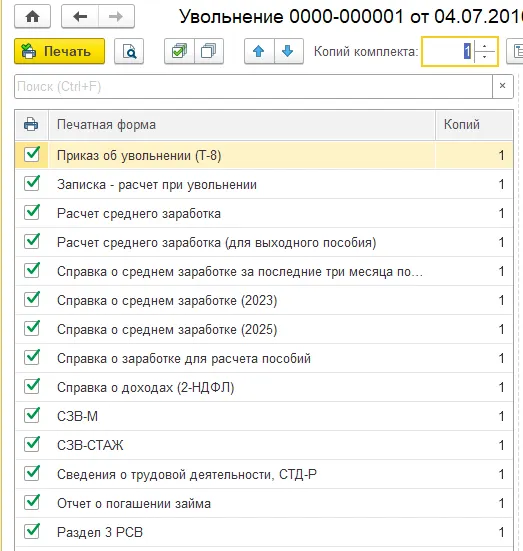Move selected form up with blue arrow
Screen dimensions: 523x551
259,51
